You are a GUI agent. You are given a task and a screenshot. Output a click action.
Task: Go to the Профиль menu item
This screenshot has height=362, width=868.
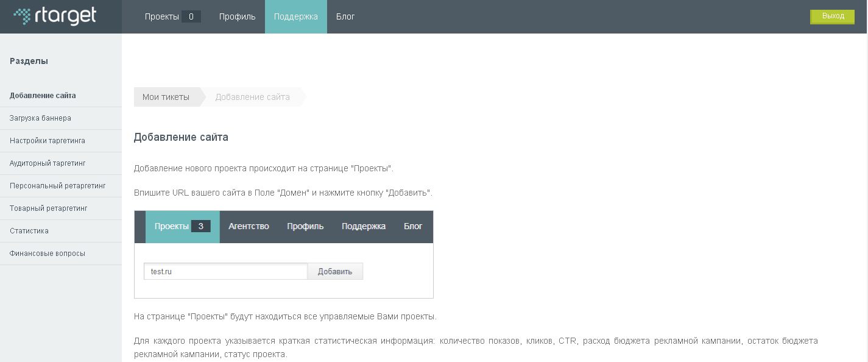(x=238, y=16)
